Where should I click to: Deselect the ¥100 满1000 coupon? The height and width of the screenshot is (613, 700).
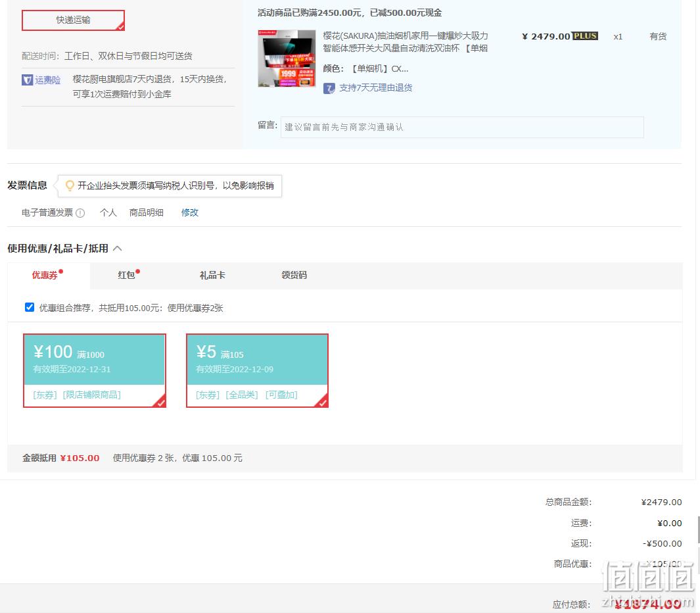[x=95, y=370]
